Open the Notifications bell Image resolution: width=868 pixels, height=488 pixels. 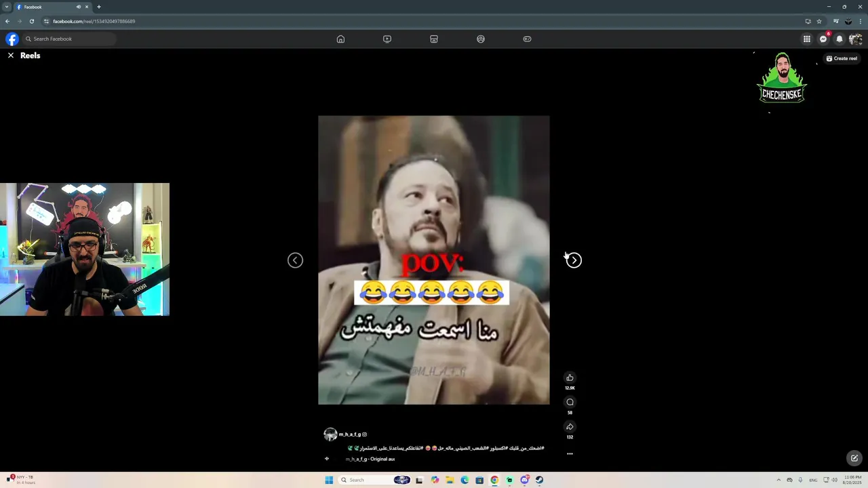pyautogui.click(x=839, y=39)
